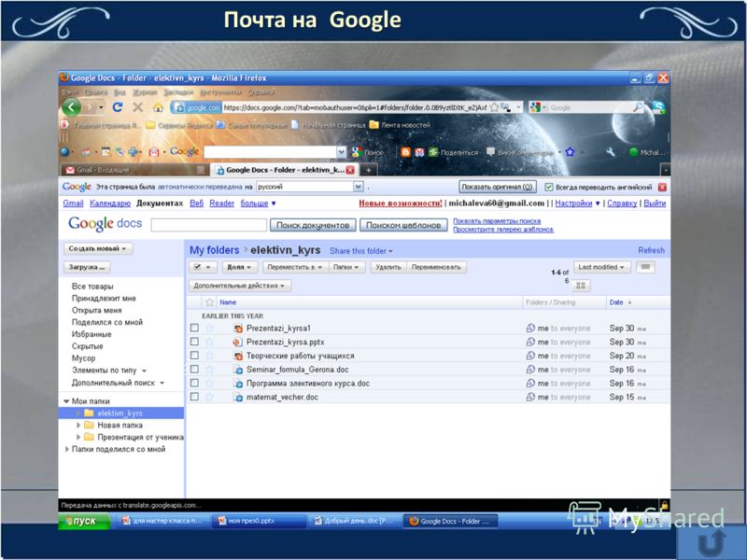Click sharing icon in Творческие работы учащихся row
747x560 pixels.
[530, 356]
